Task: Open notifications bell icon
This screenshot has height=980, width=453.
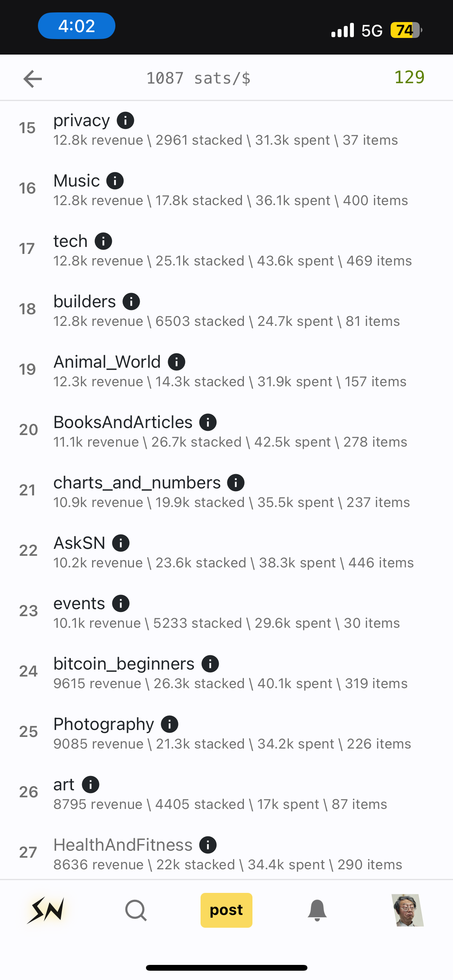Action: point(317,910)
